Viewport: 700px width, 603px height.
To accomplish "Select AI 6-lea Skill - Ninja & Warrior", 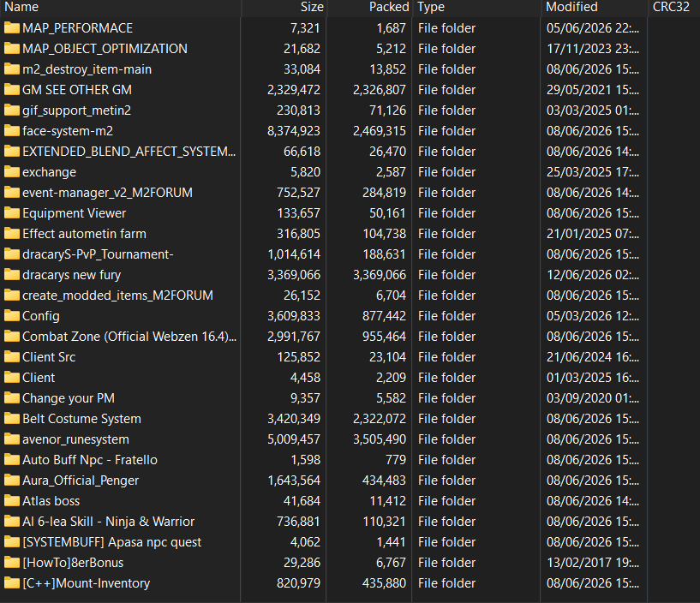I will point(109,521).
